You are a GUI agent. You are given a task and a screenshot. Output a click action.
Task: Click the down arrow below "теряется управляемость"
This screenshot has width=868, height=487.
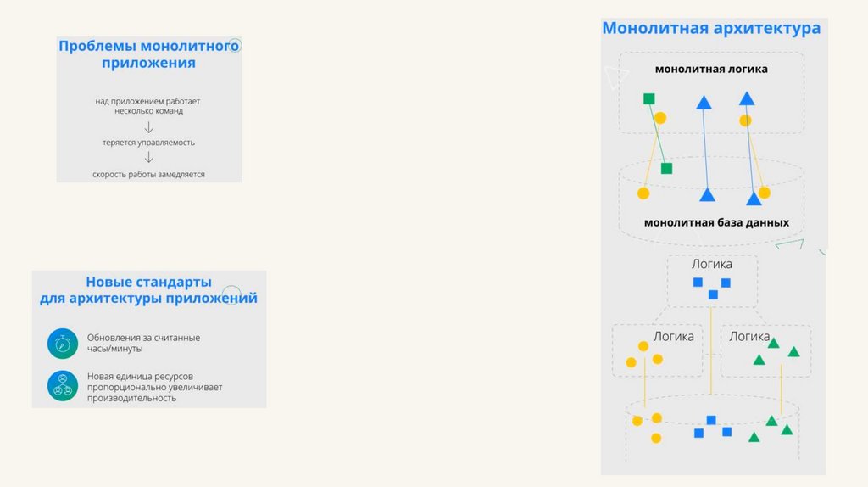(x=149, y=158)
